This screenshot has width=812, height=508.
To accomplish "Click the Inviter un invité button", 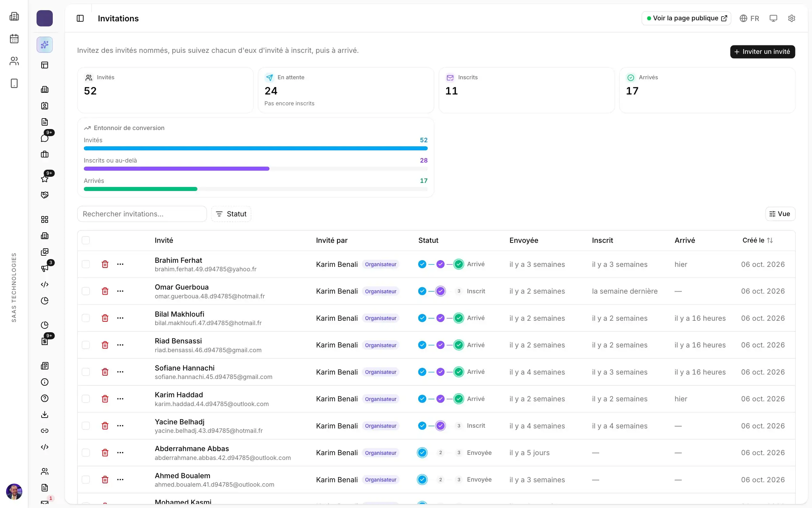I will point(763,52).
